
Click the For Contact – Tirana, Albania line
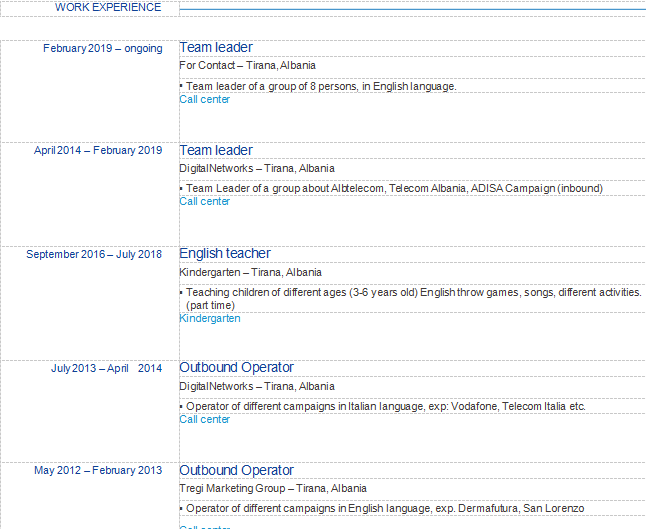(248, 66)
